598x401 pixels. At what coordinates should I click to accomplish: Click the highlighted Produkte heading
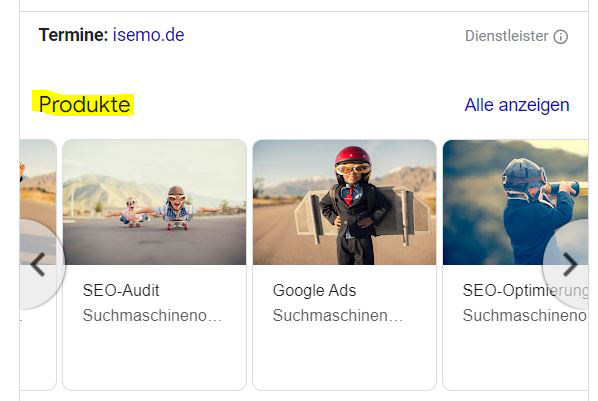85,105
